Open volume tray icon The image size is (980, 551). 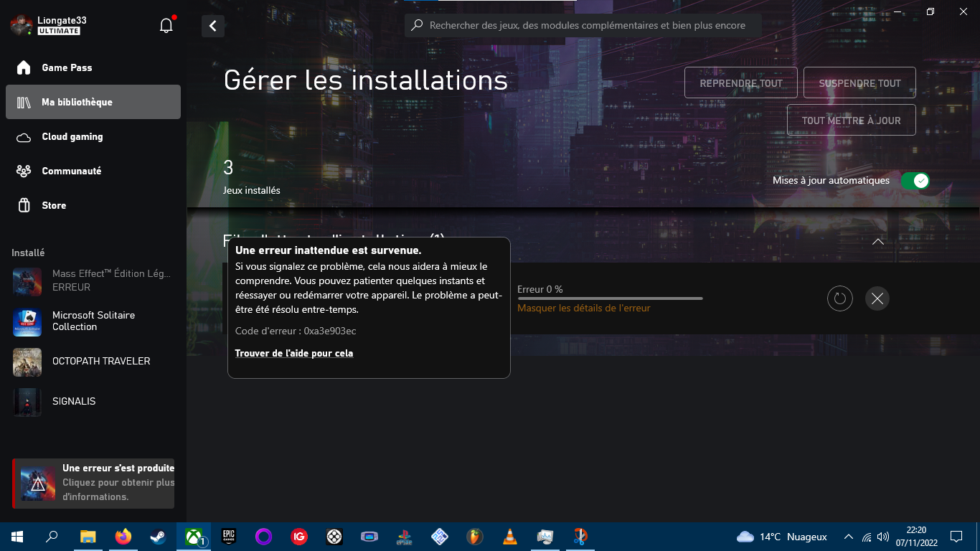(x=883, y=537)
